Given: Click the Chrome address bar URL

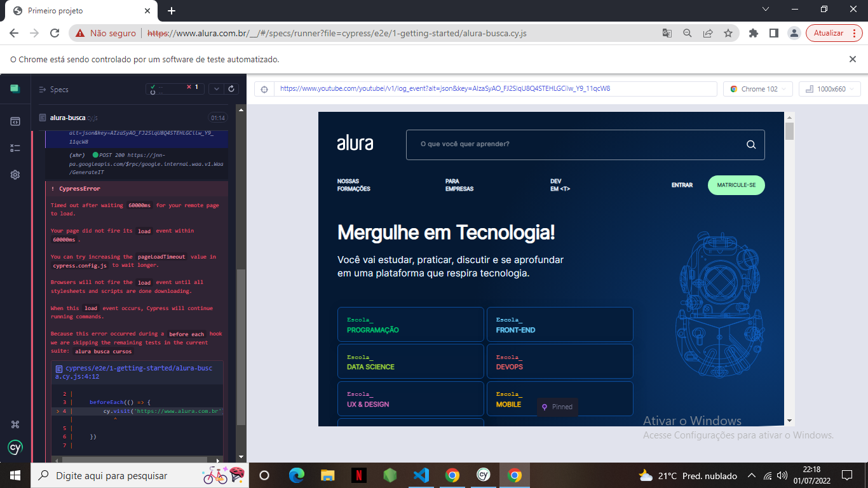Looking at the screenshot, I should click(337, 33).
